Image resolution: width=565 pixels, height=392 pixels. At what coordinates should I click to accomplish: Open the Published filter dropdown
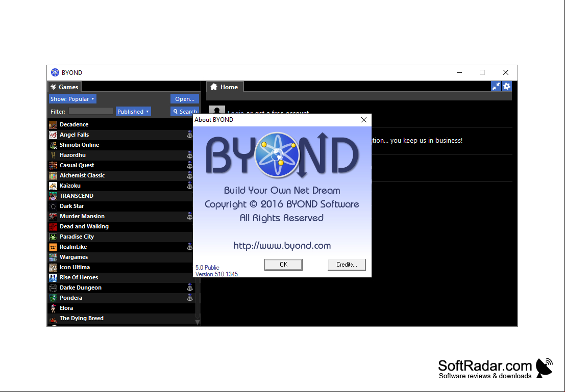click(133, 112)
